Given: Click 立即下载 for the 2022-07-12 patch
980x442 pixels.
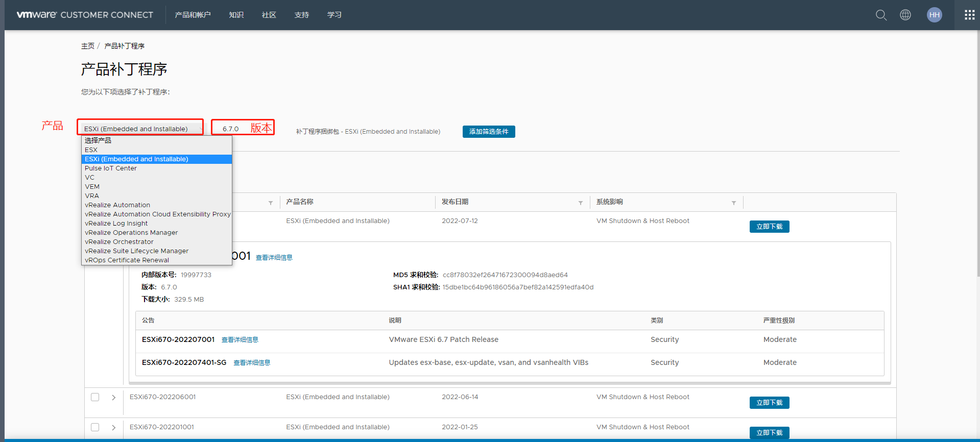Looking at the screenshot, I should (x=769, y=227).
